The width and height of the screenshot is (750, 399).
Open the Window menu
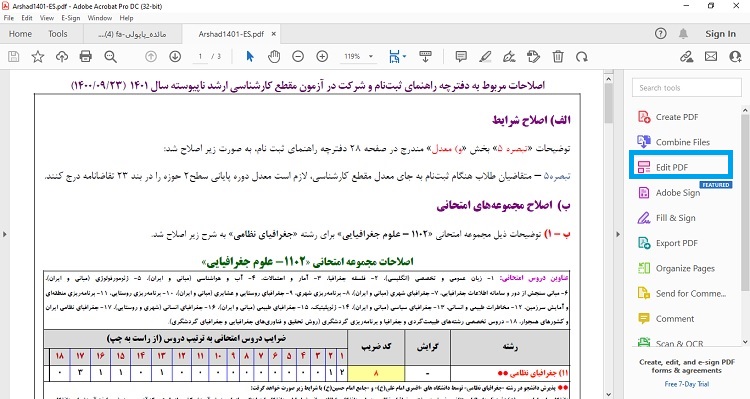[99, 18]
